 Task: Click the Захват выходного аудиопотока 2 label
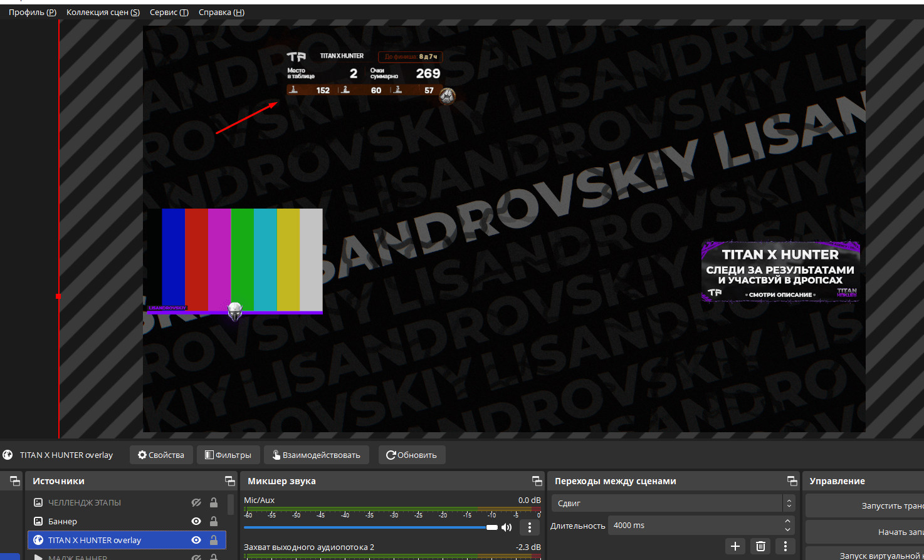[x=309, y=547]
